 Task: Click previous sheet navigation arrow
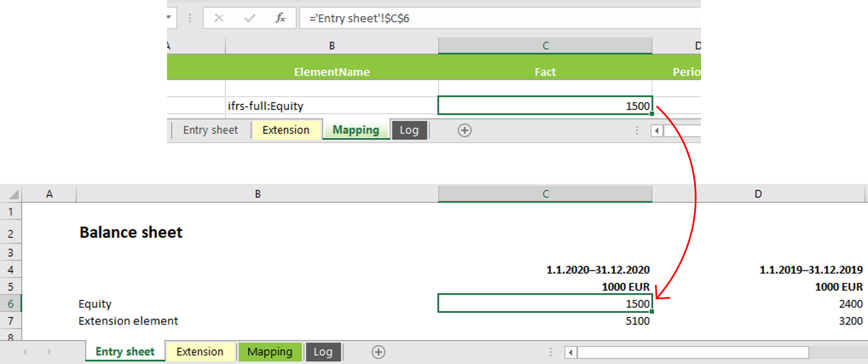tap(25, 352)
